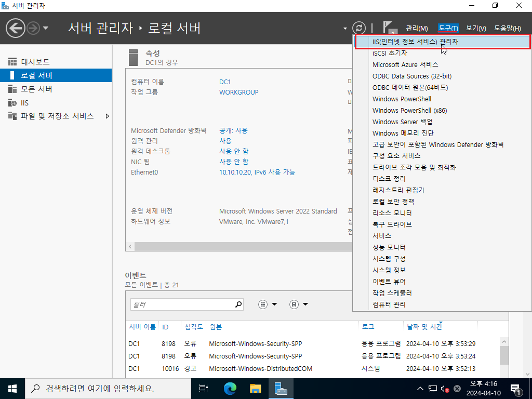Open Windows Server 백업
Image resolution: width=532 pixels, height=399 pixels.
click(x=443, y=122)
